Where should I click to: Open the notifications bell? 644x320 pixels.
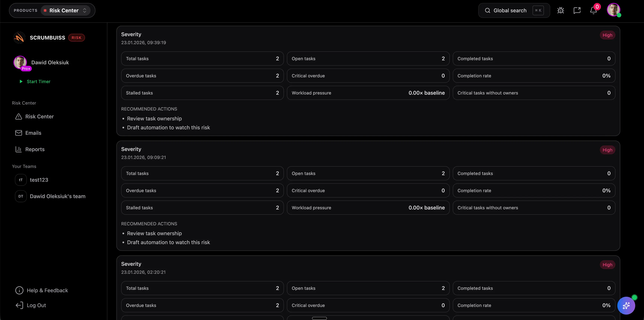593,10
